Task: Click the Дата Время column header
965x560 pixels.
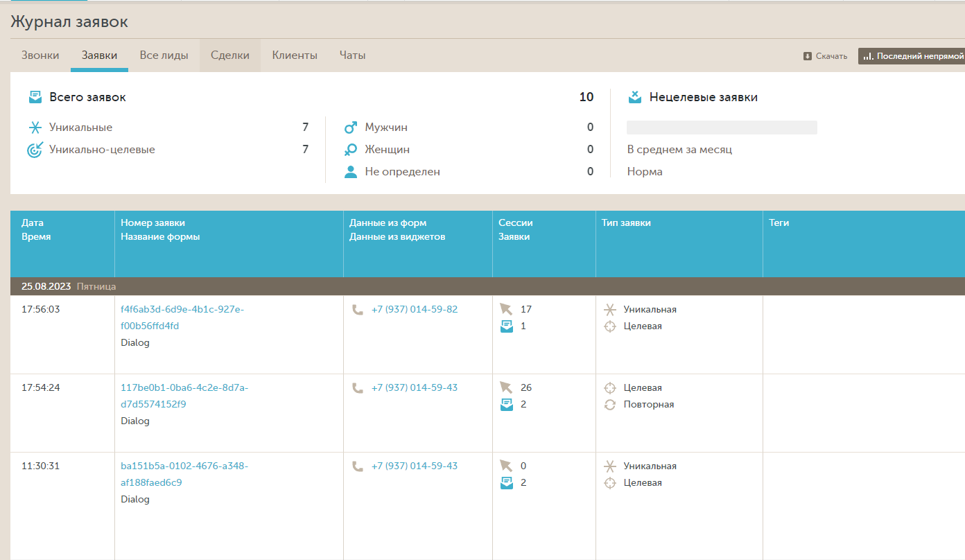Action: [x=62, y=244]
